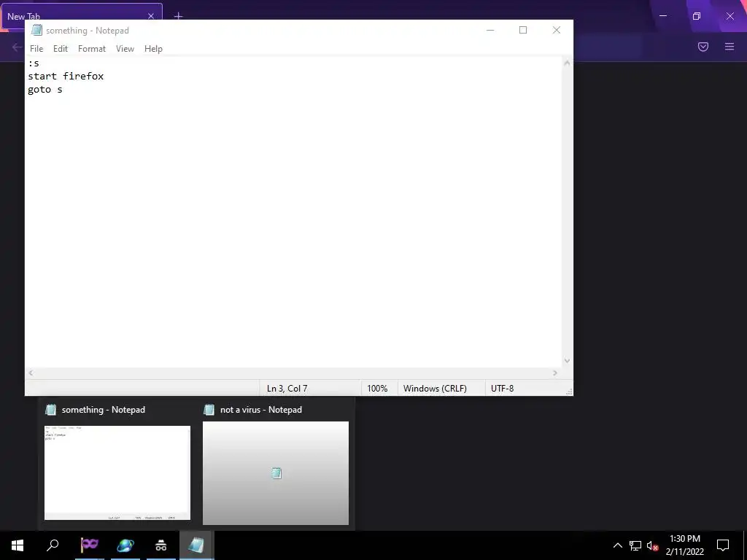This screenshot has width=747, height=560.
Task: Close the New Tab browser tab
Action: (x=151, y=16)
